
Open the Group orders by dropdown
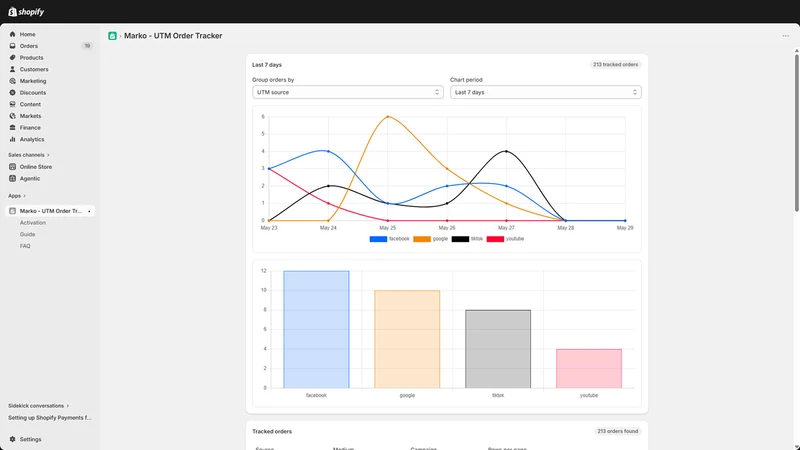pos(347,92)
